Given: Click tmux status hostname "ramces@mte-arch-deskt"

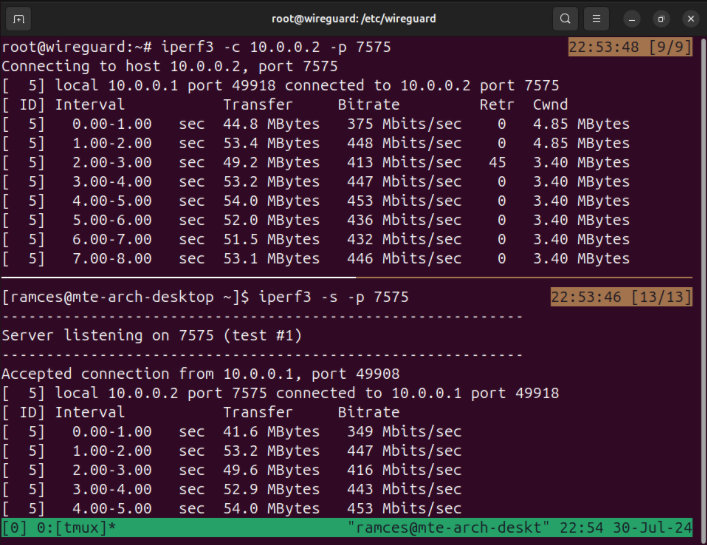Looking at the screenshot, I should [448, 527].
